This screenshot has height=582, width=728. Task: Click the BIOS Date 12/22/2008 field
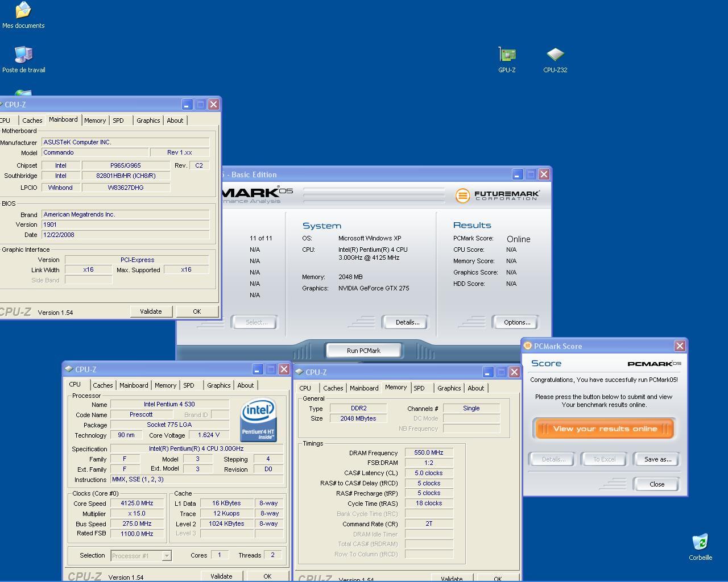(x=126, y=235)
